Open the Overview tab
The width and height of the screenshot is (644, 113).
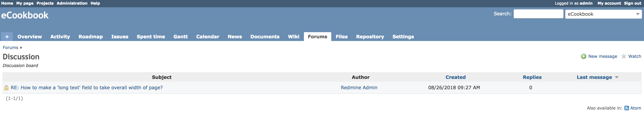[29, 37]
